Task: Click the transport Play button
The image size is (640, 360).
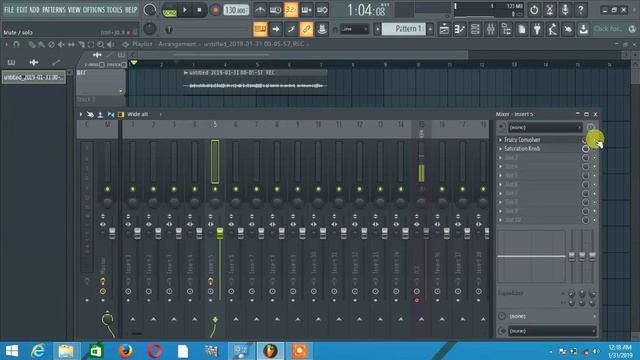Action: click(185, 10)
